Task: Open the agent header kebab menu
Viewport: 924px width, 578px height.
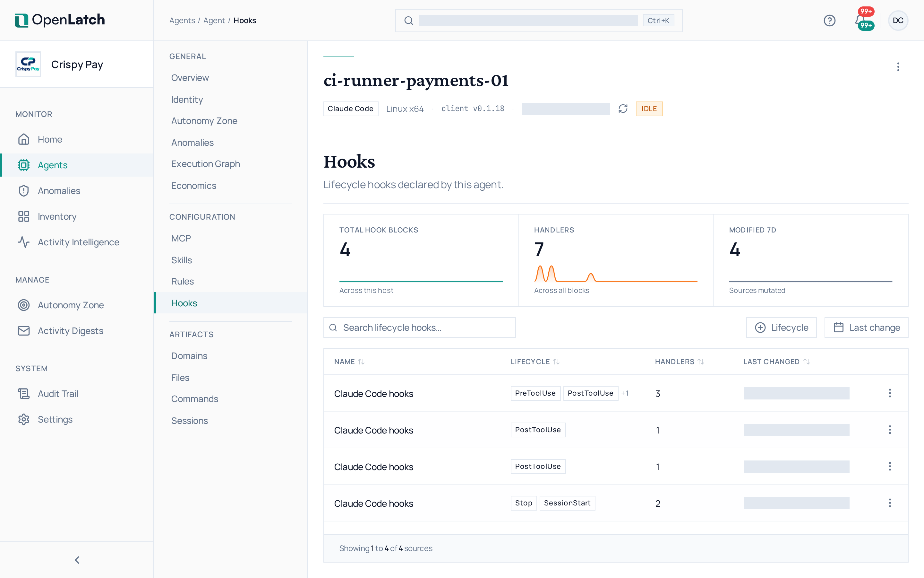Action: [x=898, y=67]
